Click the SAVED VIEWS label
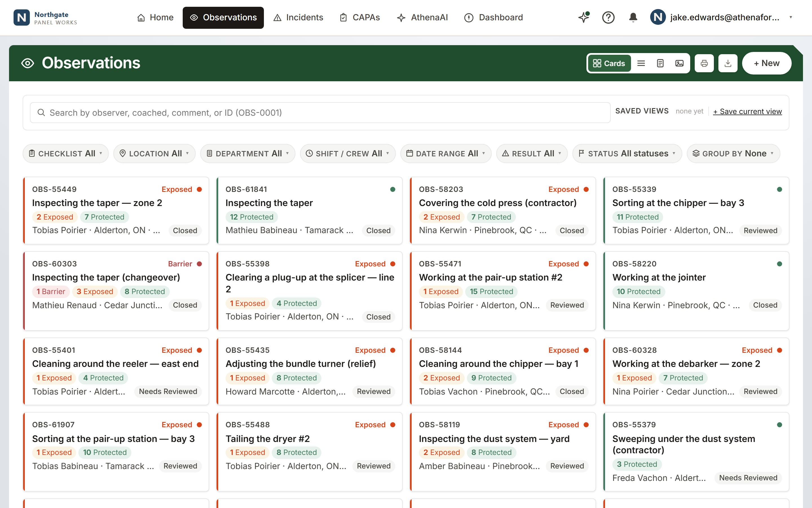 pos(641,111)
